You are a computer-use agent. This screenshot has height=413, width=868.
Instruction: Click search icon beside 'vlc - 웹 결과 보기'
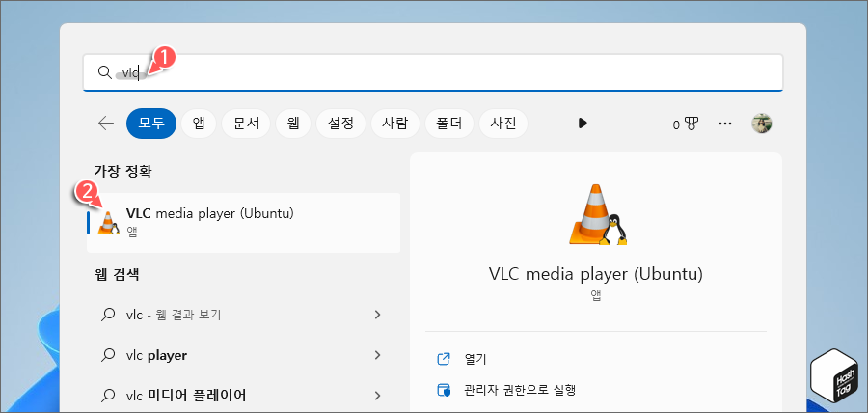[x=108, y=315]
